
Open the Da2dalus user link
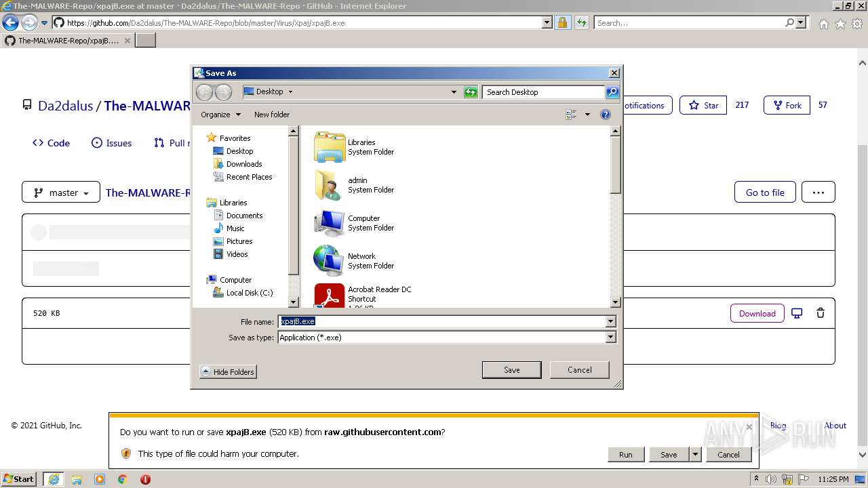(x=65, y=106)
